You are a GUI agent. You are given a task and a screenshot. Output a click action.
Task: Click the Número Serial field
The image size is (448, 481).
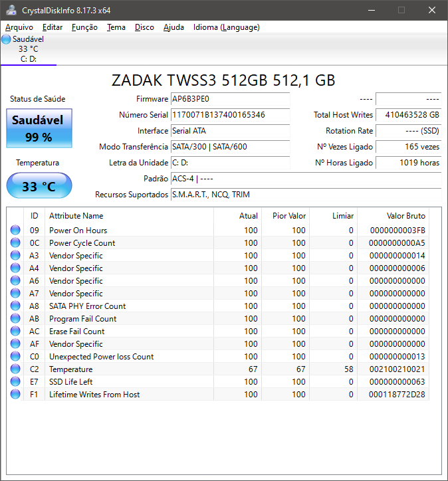230,115
